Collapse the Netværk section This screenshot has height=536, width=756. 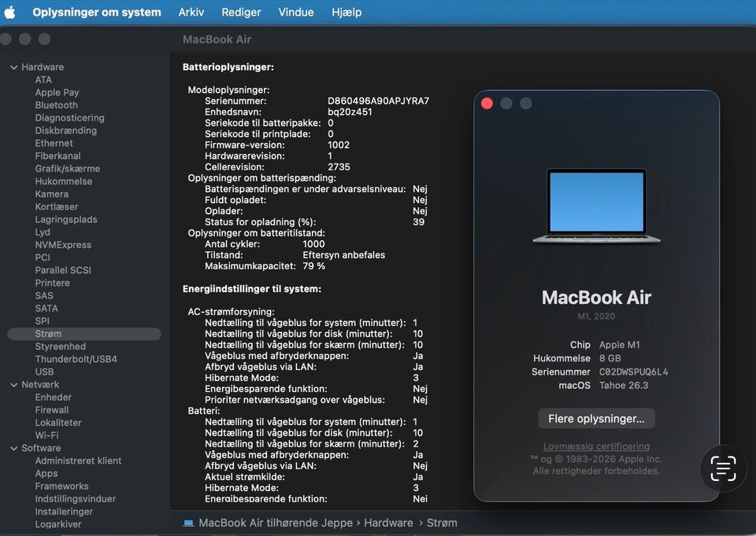(13, 385)
